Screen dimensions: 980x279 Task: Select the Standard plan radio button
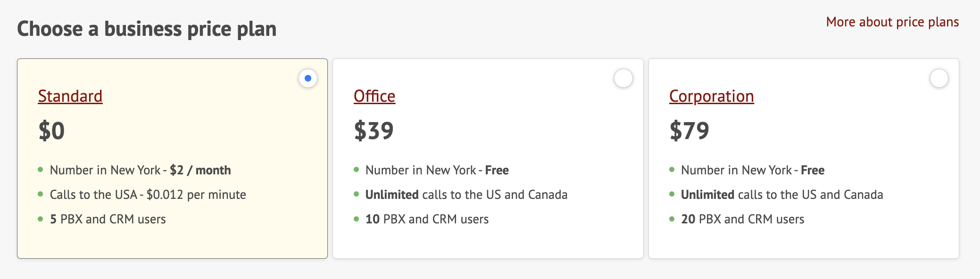307,77
